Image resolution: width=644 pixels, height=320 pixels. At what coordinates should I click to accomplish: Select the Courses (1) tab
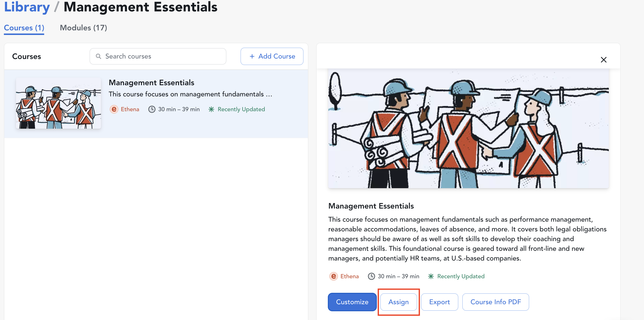[x=24, y=28]
